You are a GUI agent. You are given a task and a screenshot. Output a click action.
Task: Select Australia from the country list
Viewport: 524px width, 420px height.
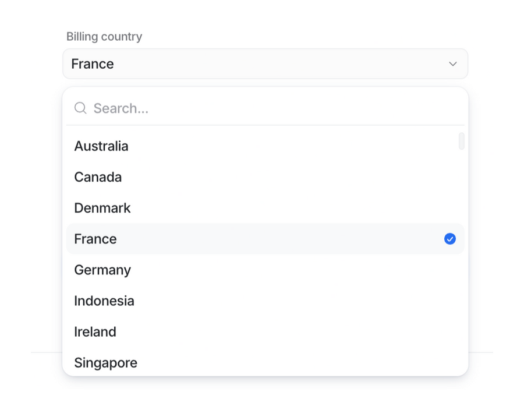pos(101,146)
